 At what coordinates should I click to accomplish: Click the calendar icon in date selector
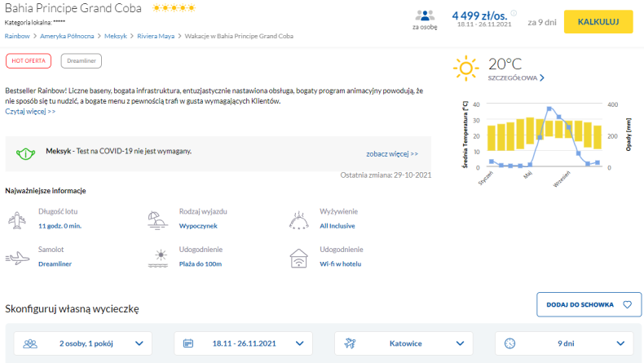point(188,343)
